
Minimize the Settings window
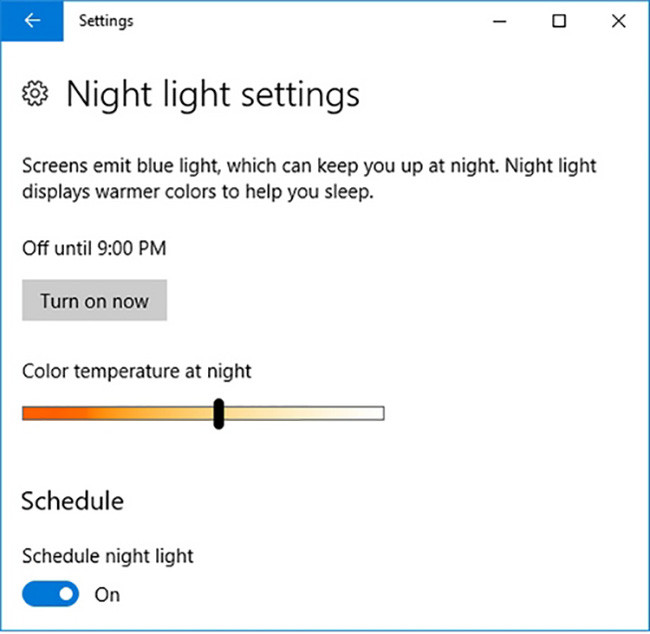pyautogui.click(x=507, y=21)
